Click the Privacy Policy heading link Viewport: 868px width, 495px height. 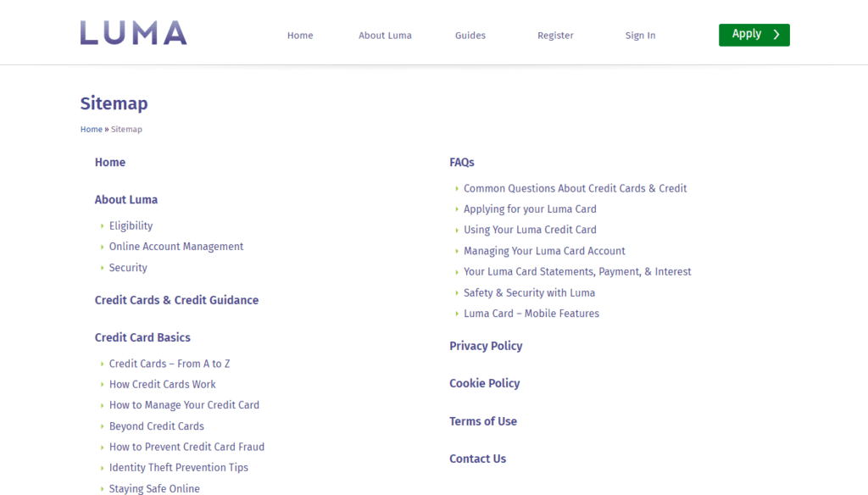pos(486,346)
